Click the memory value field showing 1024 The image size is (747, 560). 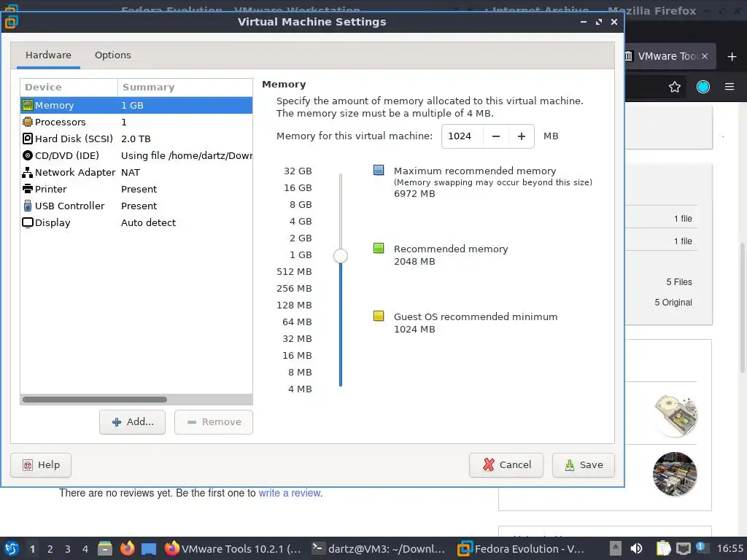click(x=462, y=136)
